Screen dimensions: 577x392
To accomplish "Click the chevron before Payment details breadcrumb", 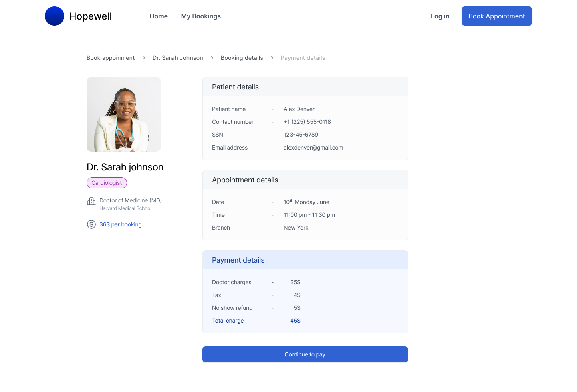I will 272,58.
